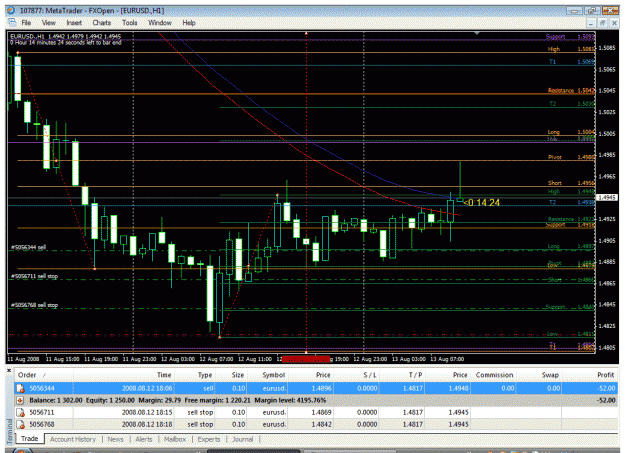Click the bar countdown label <0:14:24
Image resolution: width=625 pixels, height=453 pixels.
coord(482,203)
